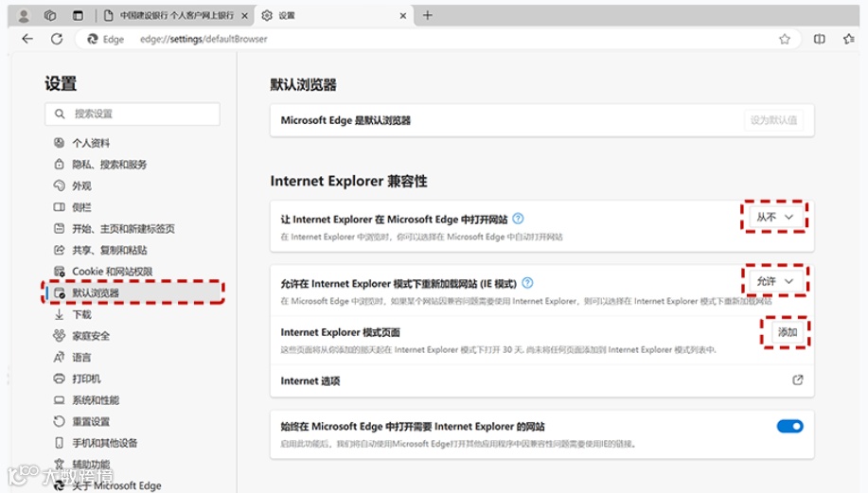This screenshot has width=868, height=493.
Task: Open the tab actions menu icon
Action: tap(78, 16)
